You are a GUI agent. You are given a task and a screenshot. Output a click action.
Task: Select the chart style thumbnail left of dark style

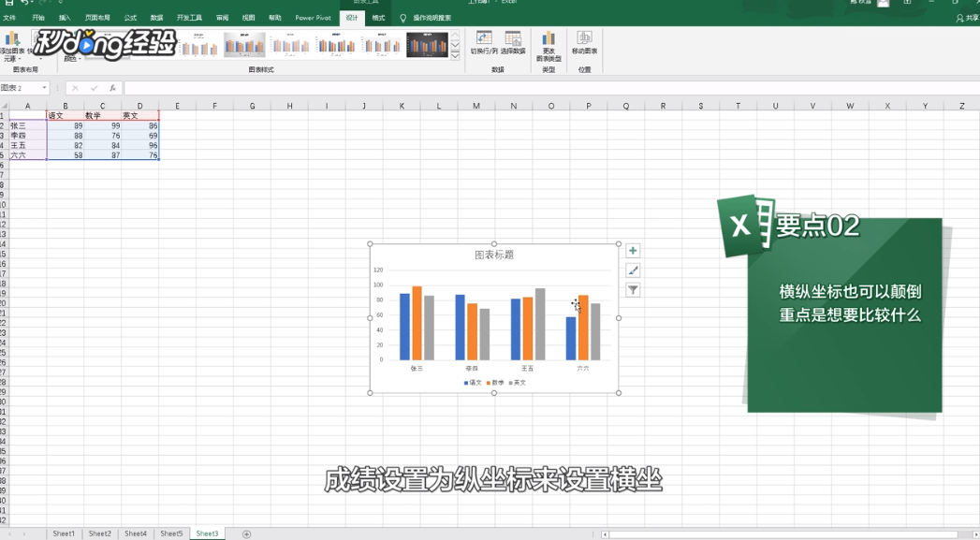click(382, 45)
